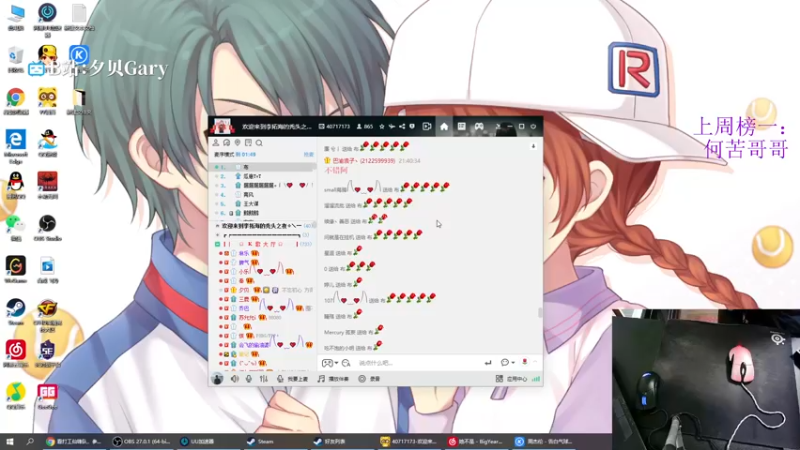The width and height of the screenshot is (800, 450).
Task: Send a rose gift icon
Action: pyautogui.click(x=524, y=362)
